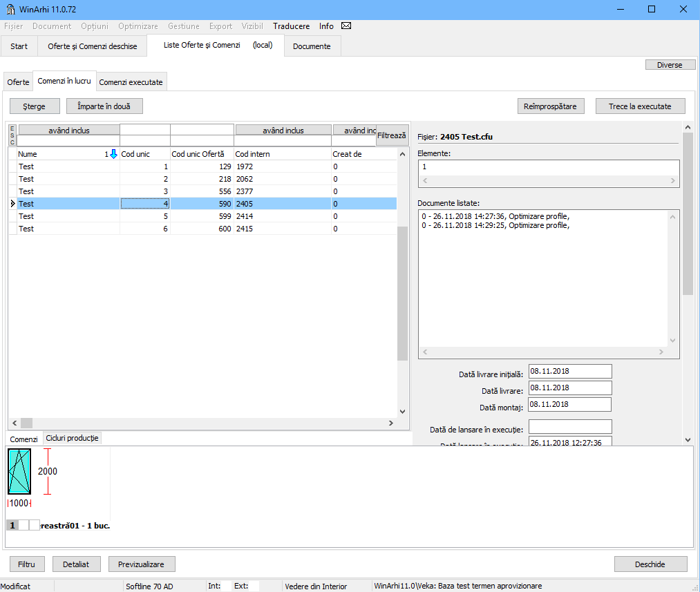Open the Info menu
This screenshot has height=592, width=700.
(326, 26)
